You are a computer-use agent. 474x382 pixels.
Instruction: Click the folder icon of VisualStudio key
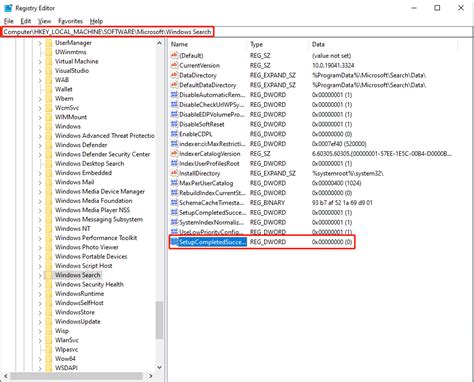tap(49, 71)
